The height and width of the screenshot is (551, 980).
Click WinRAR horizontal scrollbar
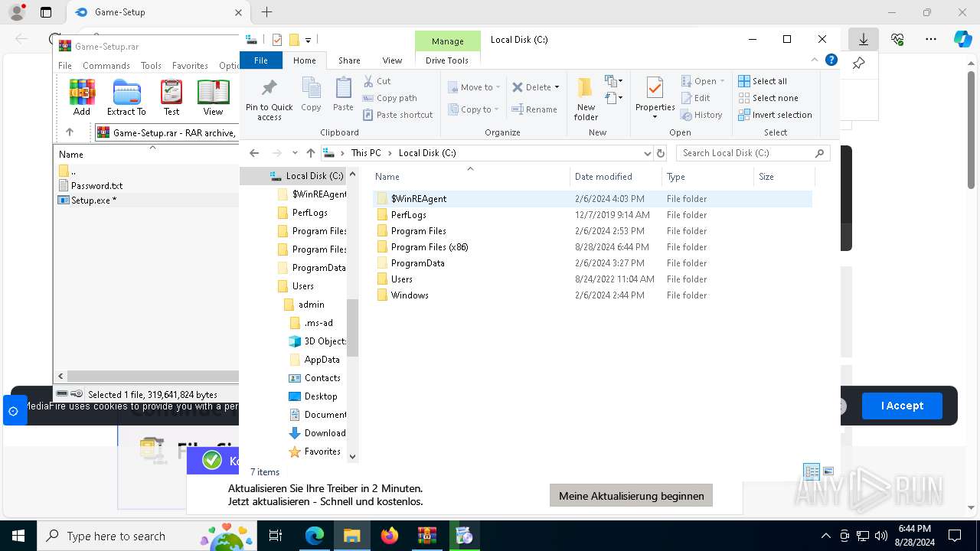coord(153,376)
